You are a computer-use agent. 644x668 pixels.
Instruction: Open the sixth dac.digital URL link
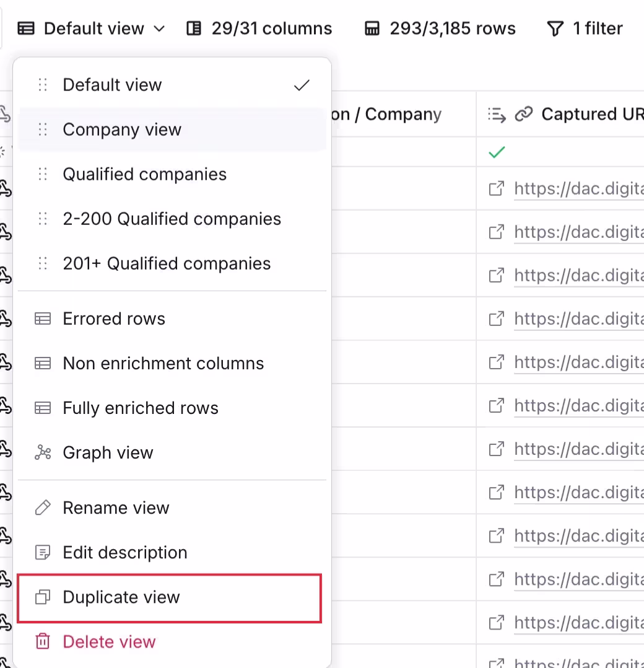pyautogui.click(x=579, y=406)
